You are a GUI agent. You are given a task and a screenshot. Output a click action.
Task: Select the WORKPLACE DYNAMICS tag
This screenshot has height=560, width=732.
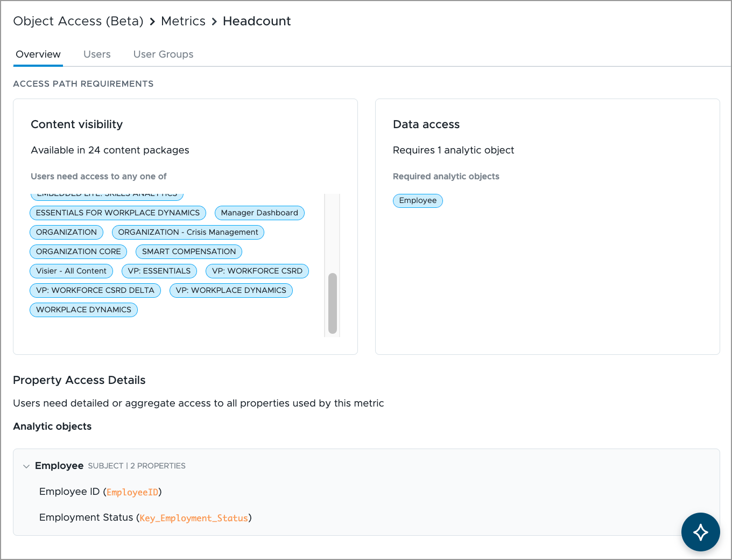pos(83,310)
